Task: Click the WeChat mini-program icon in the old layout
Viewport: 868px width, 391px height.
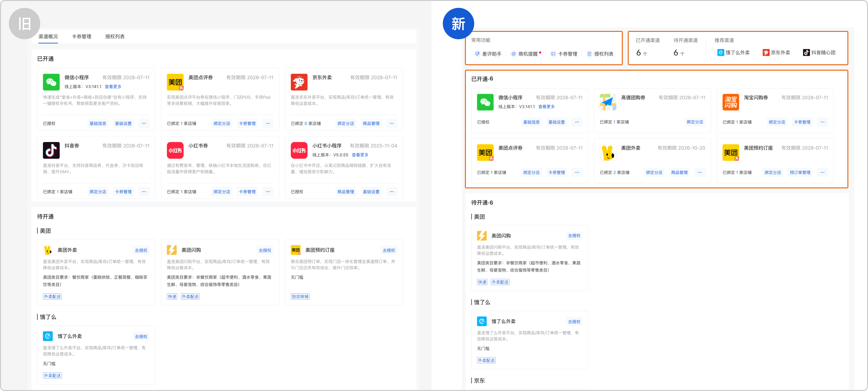Action: 51,82
